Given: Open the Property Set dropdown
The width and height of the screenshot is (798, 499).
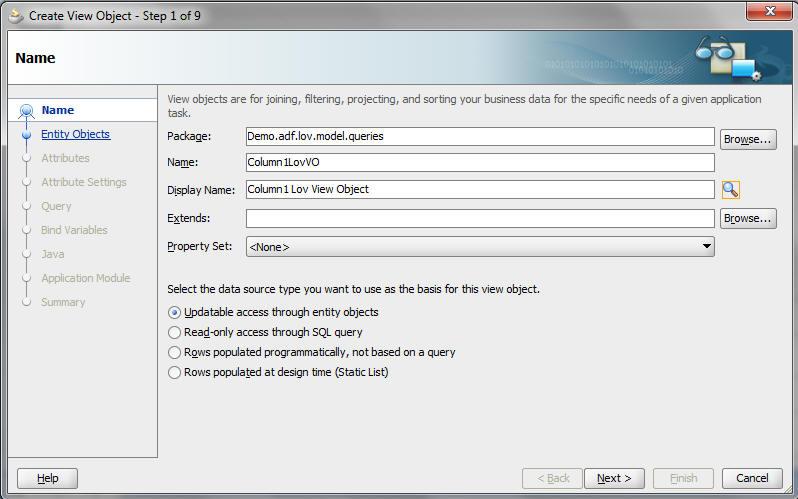Looking at the screenshot, I should [x=480, y=246].
